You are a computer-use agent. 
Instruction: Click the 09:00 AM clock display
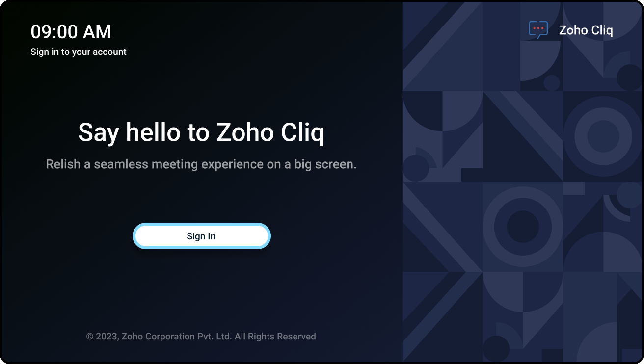71,32
